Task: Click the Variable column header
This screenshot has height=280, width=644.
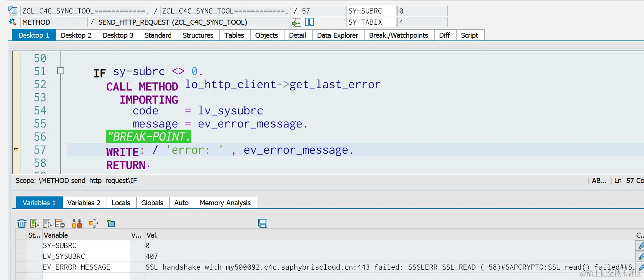Action: click(86, 235)
